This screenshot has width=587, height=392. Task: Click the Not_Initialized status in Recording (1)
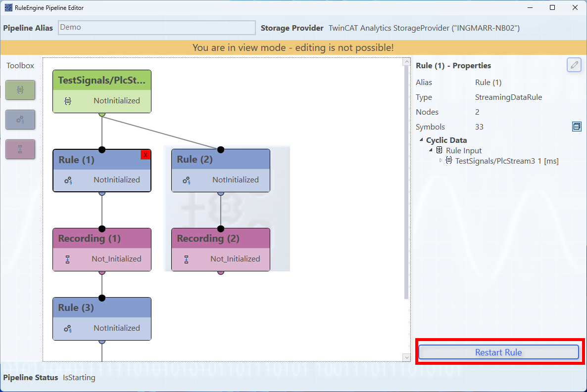[x=116, y=259]
